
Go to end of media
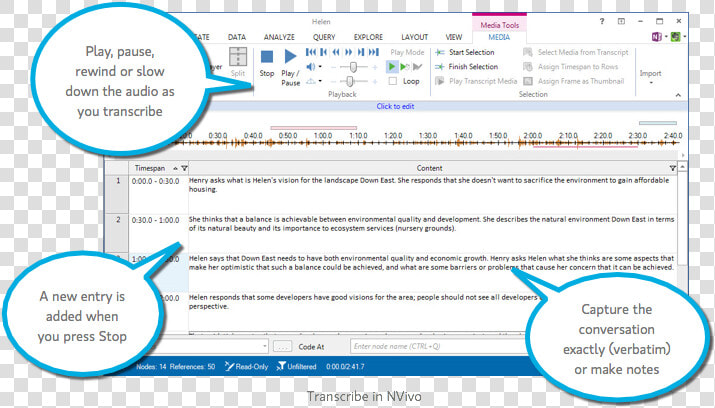[x=373, y=52]
